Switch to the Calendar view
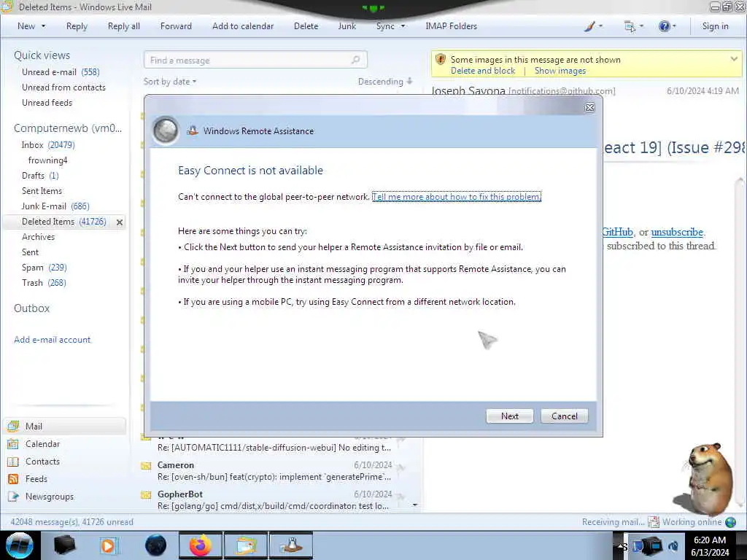 tap(42, 444)
